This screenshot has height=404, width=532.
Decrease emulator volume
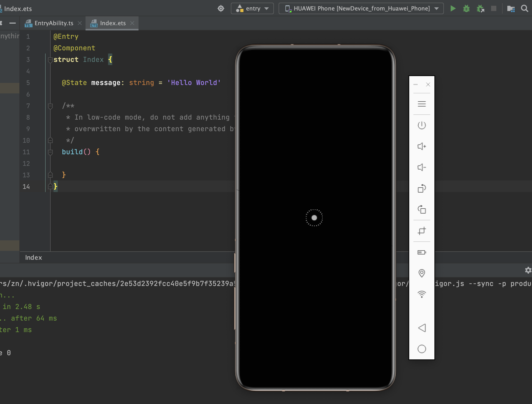click(x=422, y=167)
